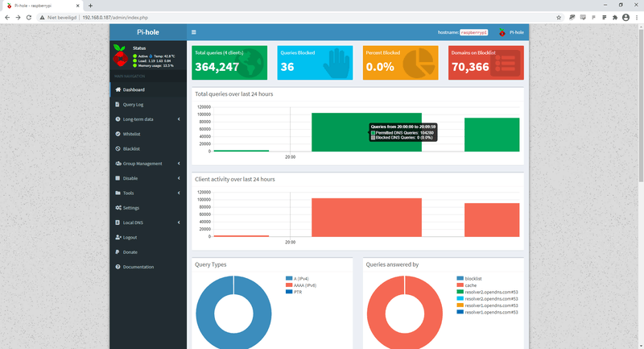Click the Pi-hole raspberry logo in Status panel
644x349 pixels.
point(120,56)
